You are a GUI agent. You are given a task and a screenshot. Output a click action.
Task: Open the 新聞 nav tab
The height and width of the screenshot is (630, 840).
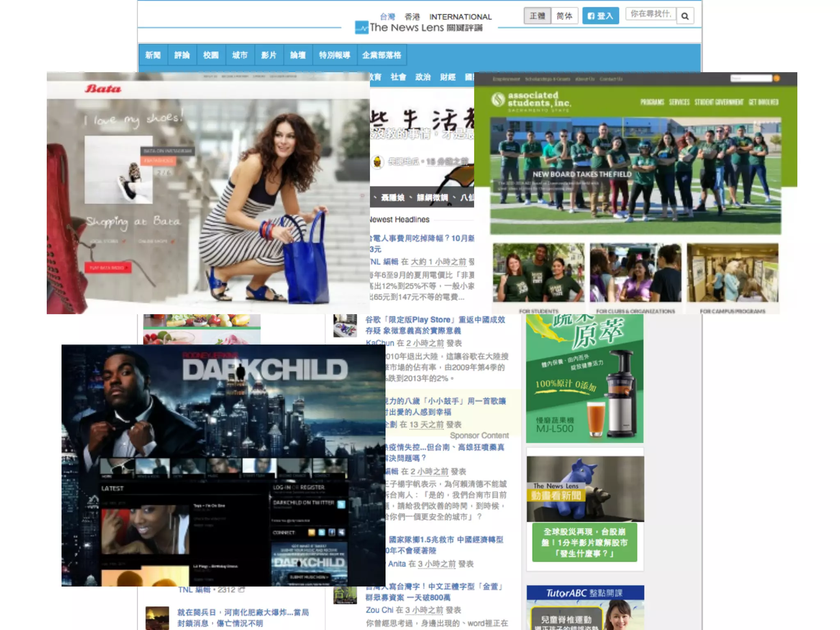(153, 55)
